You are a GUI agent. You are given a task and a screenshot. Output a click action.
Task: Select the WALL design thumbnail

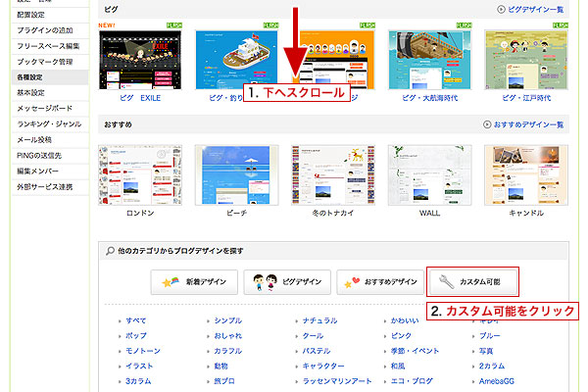[x=430, y=175]
